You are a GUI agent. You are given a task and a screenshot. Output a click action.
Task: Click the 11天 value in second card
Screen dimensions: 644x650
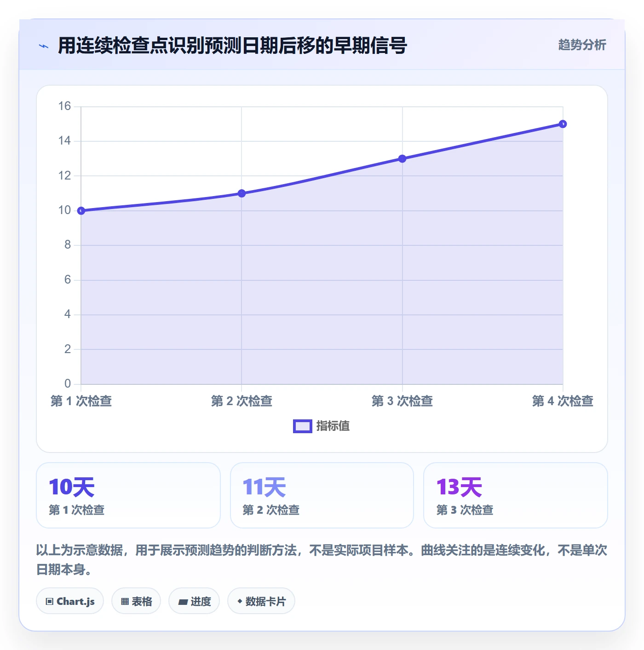click(x=264, y=487)
